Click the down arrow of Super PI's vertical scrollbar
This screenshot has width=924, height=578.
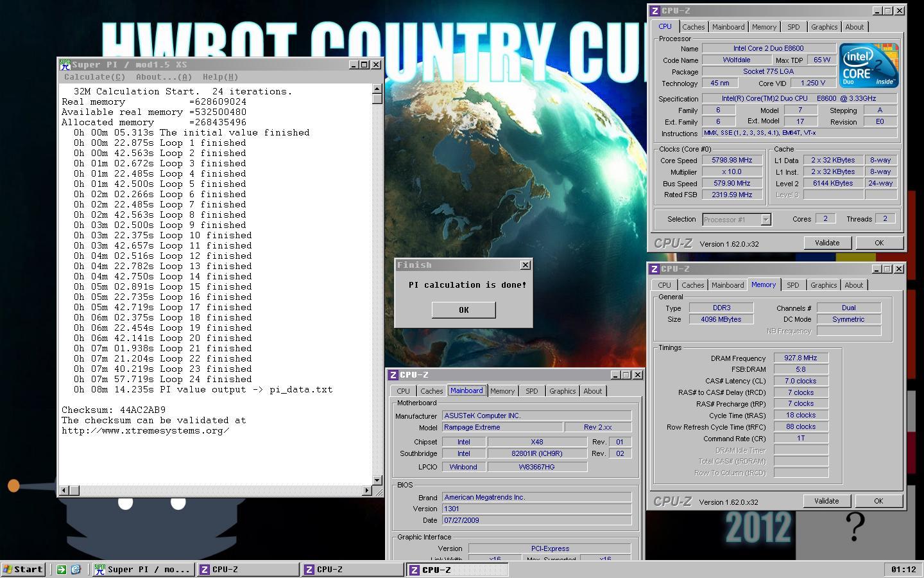(x=377, y=480)
